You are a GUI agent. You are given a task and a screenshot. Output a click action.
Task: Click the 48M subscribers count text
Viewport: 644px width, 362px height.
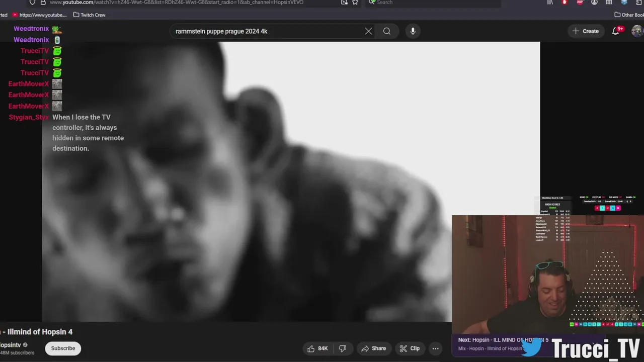[17, 353]
